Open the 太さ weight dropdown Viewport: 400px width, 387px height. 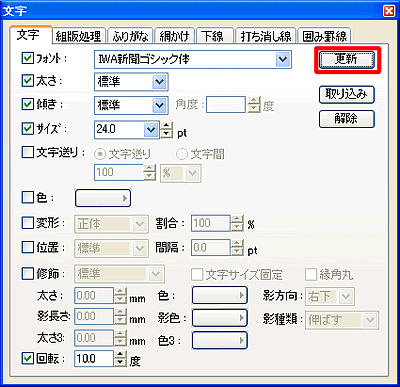click(159, 82)
